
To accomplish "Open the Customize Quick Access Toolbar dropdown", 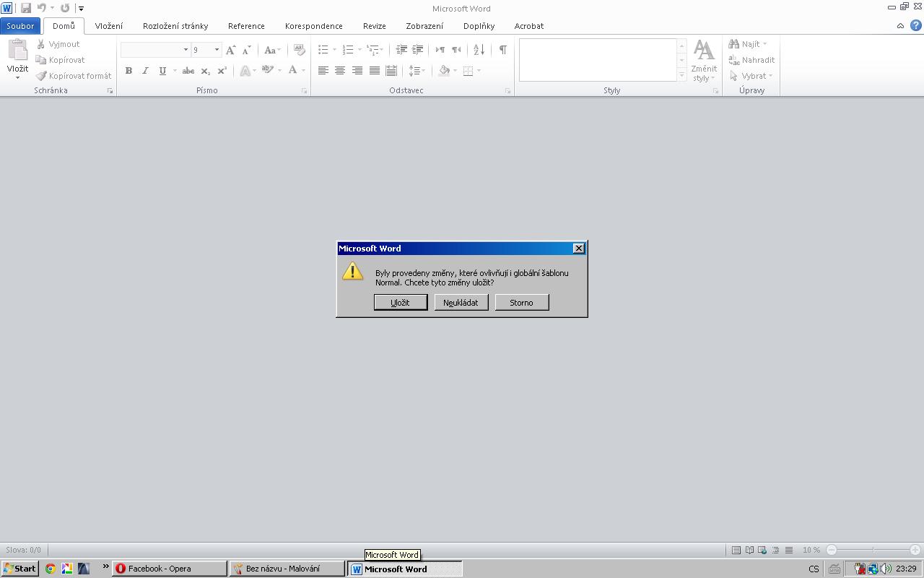I will point(81,8).
